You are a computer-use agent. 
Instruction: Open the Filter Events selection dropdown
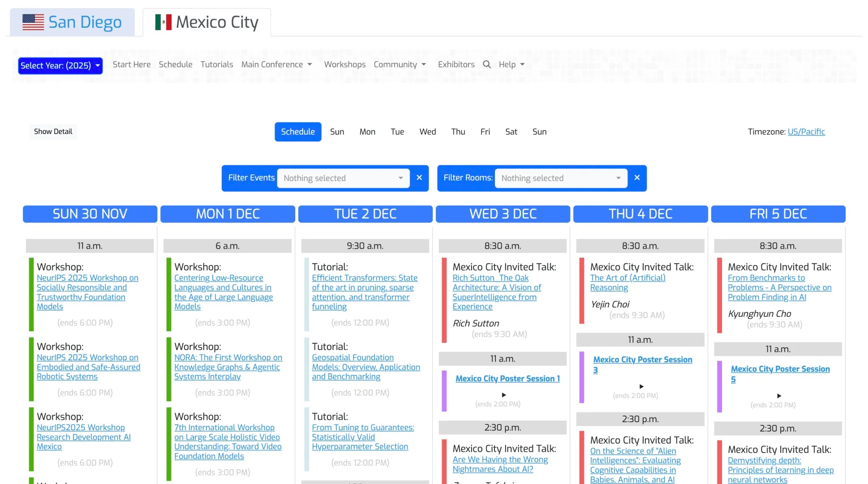343,178
